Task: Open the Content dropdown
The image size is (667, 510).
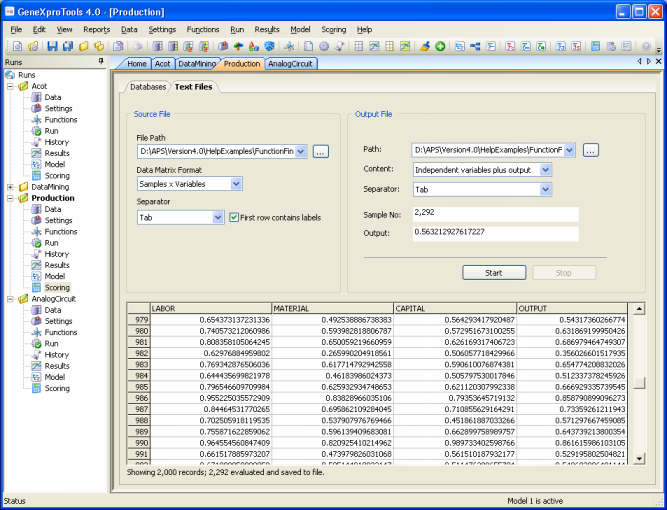Action: click(x=545, y=170)
